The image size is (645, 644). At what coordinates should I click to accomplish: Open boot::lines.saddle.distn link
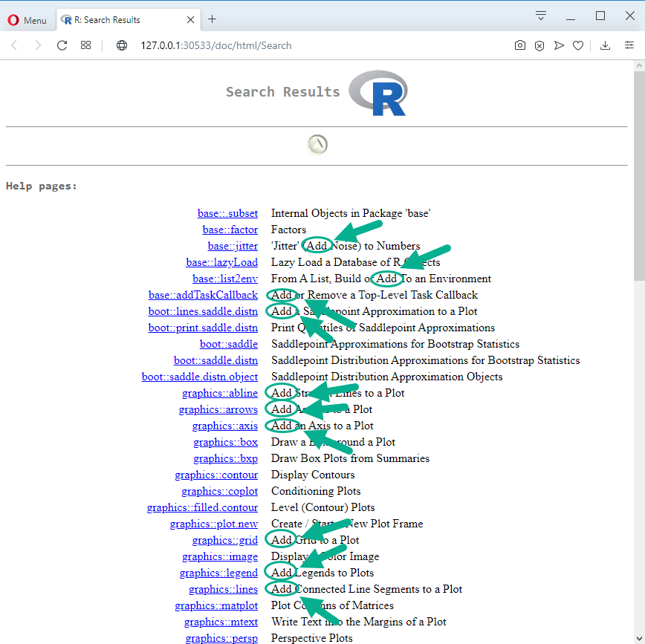(203, 311)
